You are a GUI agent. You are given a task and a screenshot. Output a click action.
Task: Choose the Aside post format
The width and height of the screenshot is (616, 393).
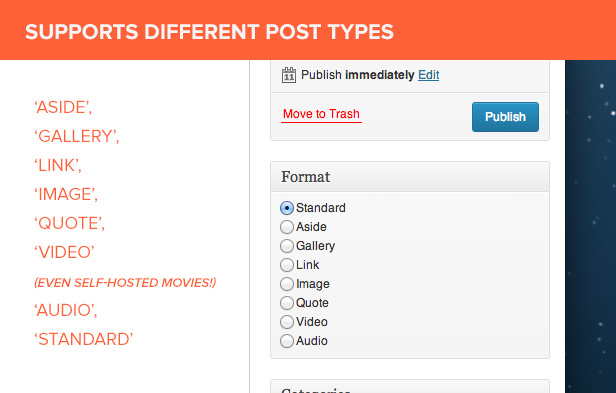click(287, 227)
